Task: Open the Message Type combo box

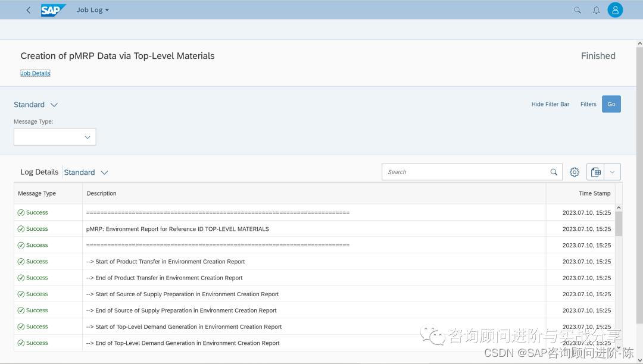Action: tap(55, 137)
